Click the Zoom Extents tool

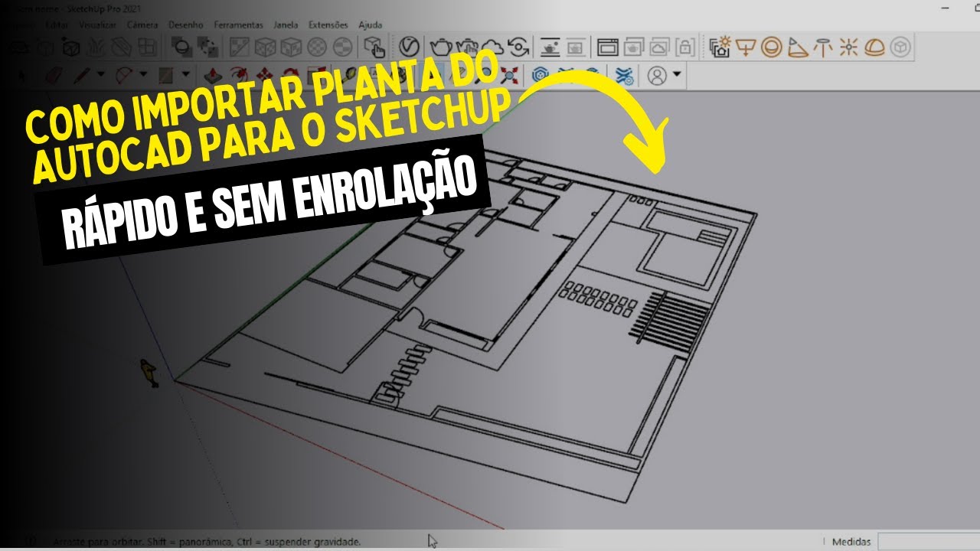511,75
